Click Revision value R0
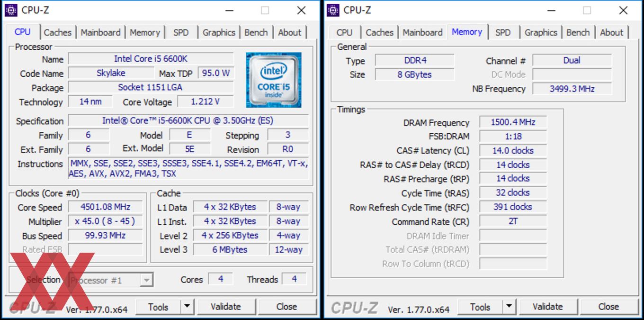The height and width of the screenshot is (320, 644). click(288, 149)
